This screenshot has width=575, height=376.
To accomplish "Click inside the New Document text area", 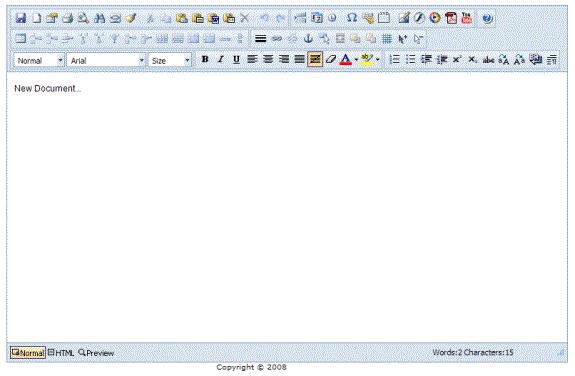I will [x=287, y=207].
